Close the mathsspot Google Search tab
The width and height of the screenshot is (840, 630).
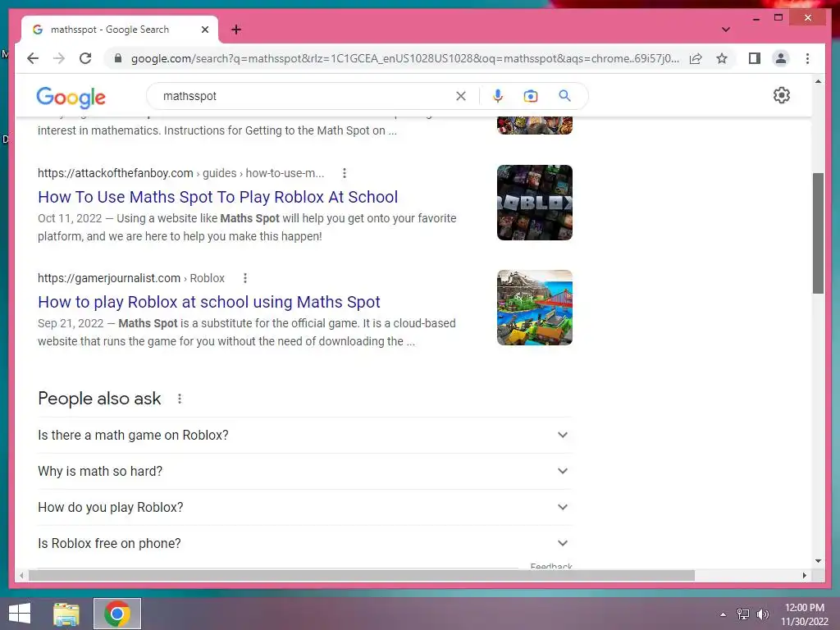pos(204,30)
